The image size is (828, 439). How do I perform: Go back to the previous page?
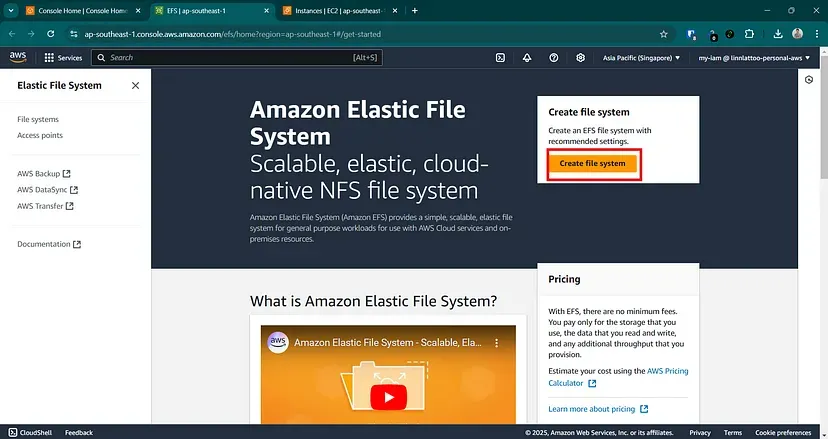(12, 34)
